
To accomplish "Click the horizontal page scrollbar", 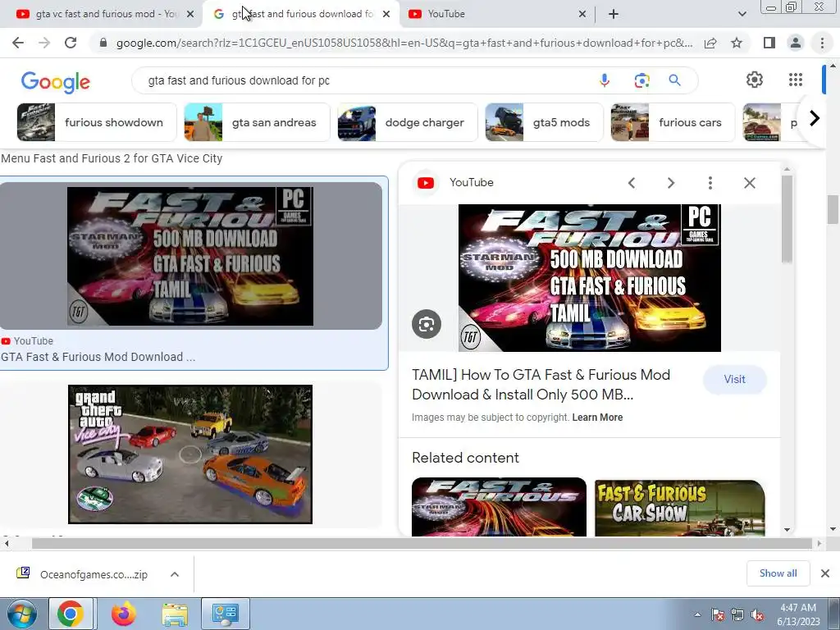I will coord(422,544).
